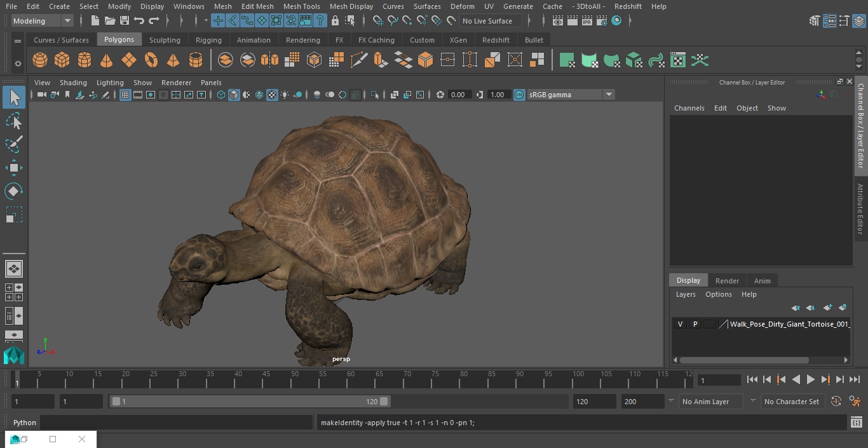
Task: Open the shelf gear settings icon
Action: [18, 64]
